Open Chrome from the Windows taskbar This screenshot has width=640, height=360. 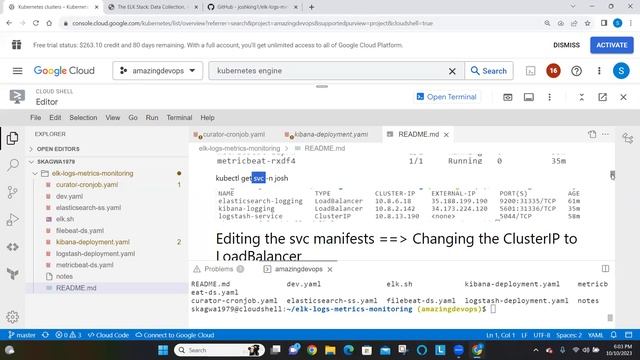312,350
